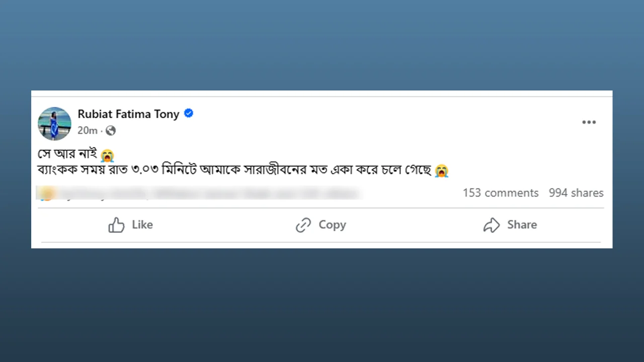The width and height of the screenshot is (644, 362).
Task: Click the 20m post timestamp
Action: 87,131
